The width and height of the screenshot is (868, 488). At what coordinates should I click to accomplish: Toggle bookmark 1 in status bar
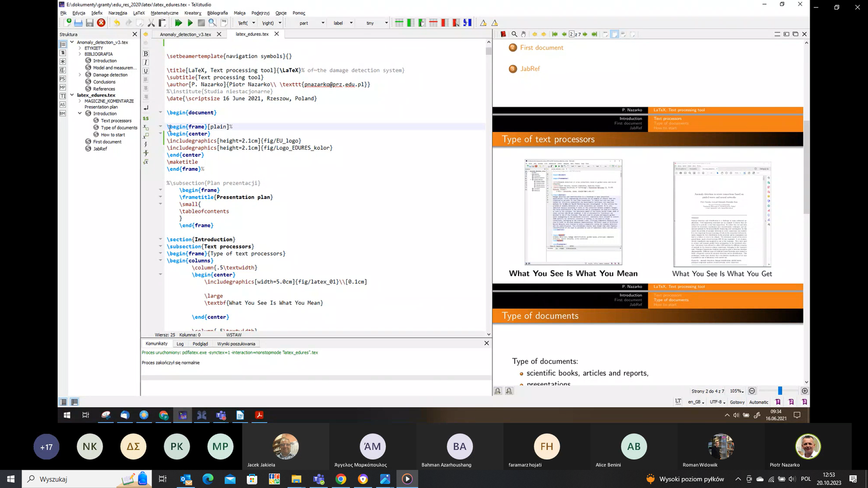click(778, 402)
